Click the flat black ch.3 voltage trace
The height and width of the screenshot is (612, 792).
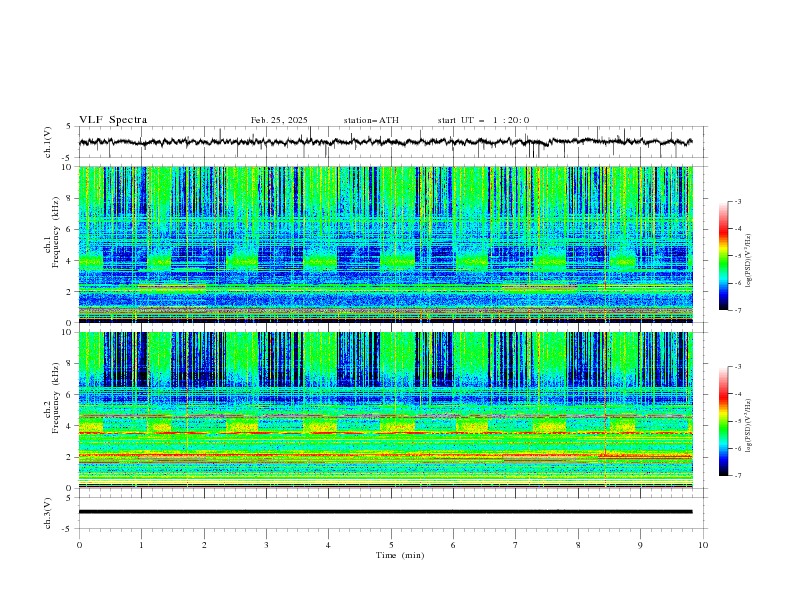point(385,512)
